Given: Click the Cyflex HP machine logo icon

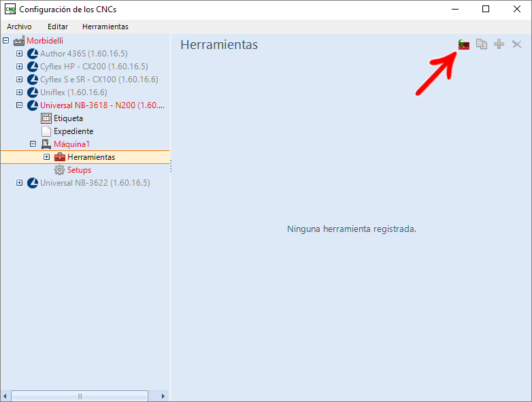Looking at the screenshot, I should (x=33, y=67).
